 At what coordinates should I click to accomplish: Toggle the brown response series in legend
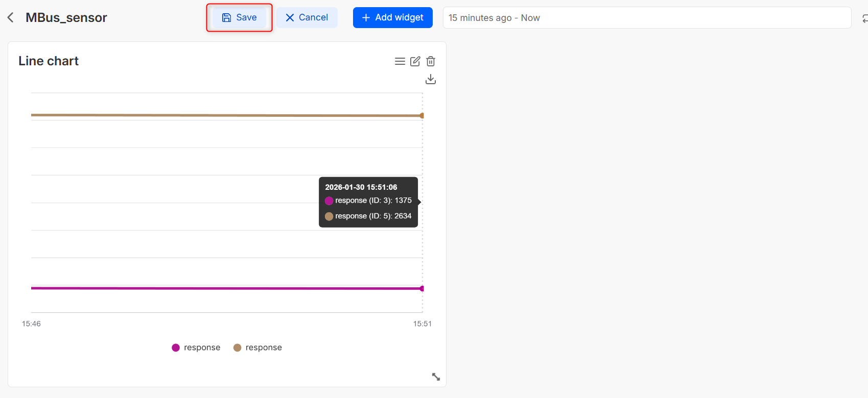(258, 347)
